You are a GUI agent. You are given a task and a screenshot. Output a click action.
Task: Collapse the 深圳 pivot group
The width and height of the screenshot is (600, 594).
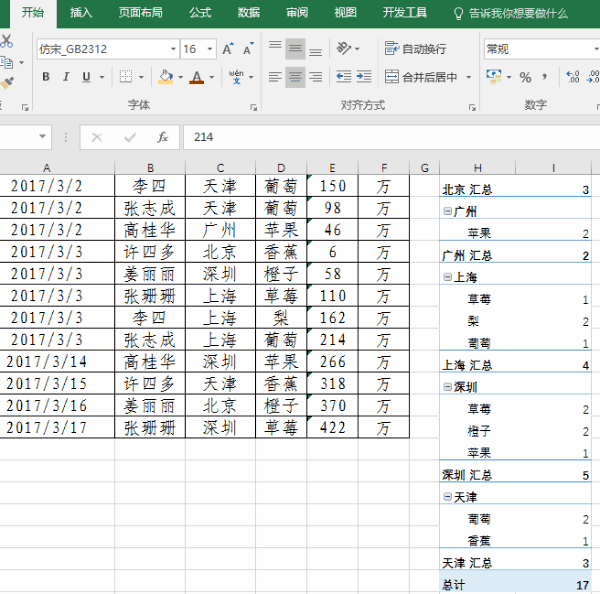[x=448, y=386]
